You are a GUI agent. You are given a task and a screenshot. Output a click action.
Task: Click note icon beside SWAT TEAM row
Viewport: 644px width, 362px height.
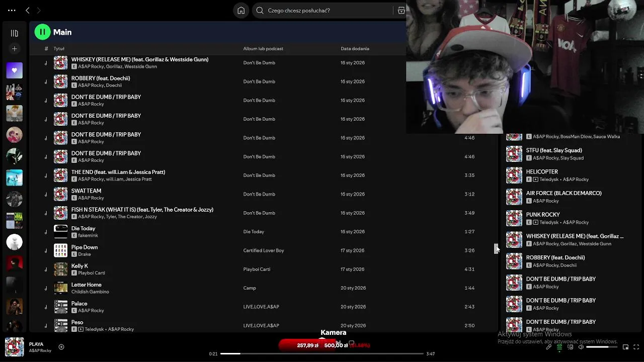pyautogui.click(x=46, y=195)
